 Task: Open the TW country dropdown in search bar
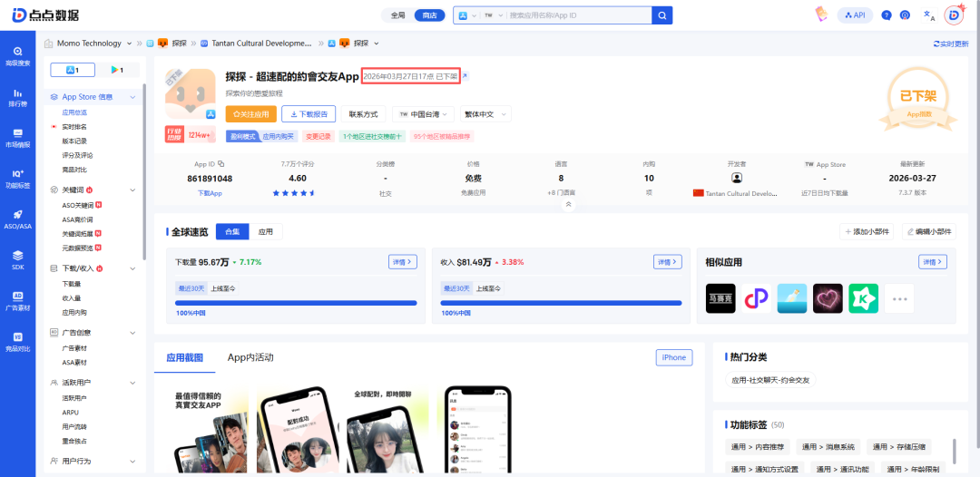[493, 15]
